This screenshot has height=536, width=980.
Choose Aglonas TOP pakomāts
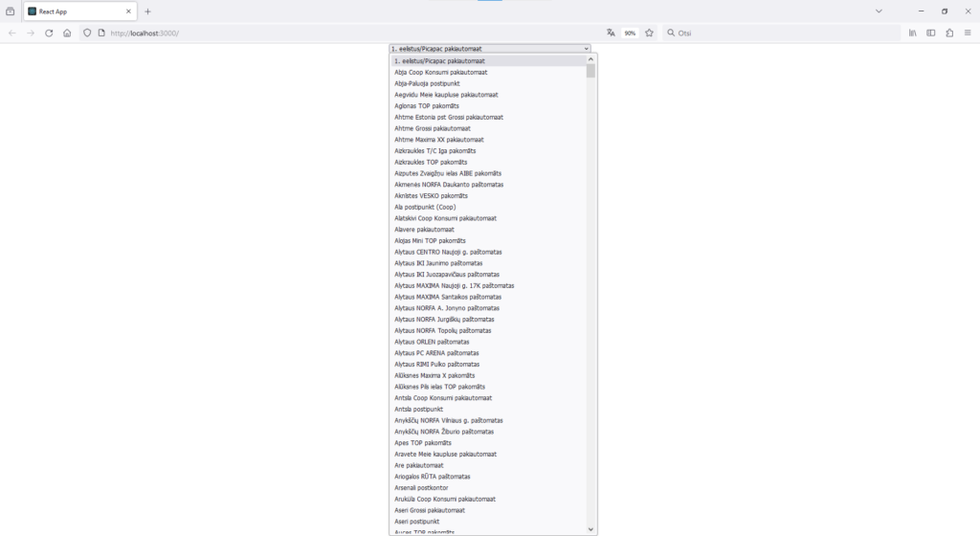(488, 106)
